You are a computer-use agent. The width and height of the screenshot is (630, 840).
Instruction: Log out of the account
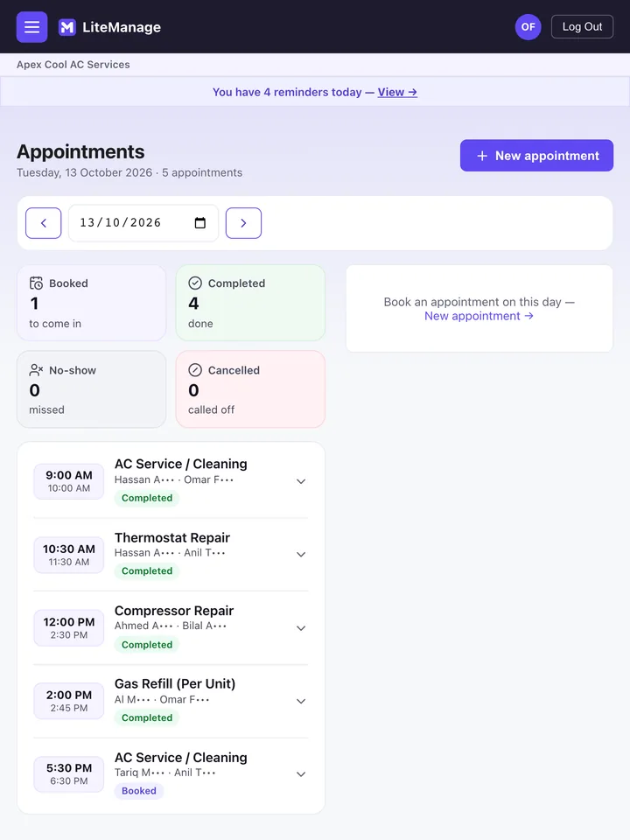(x=582, y=27)
